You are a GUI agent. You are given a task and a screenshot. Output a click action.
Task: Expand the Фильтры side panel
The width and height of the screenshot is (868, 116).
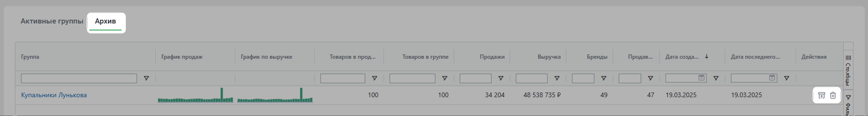tap(848, 105)
